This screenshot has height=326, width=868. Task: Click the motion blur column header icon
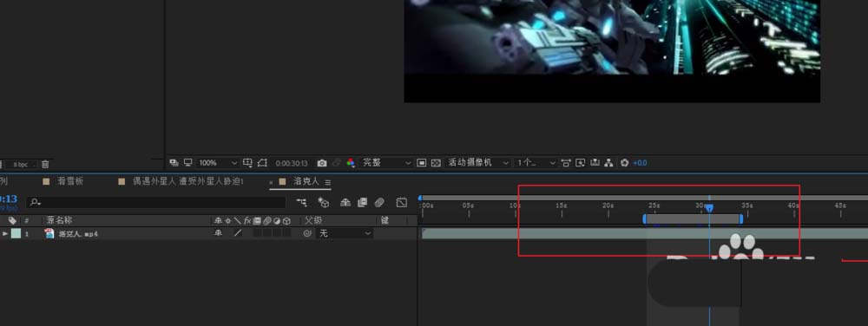point(266,220)
